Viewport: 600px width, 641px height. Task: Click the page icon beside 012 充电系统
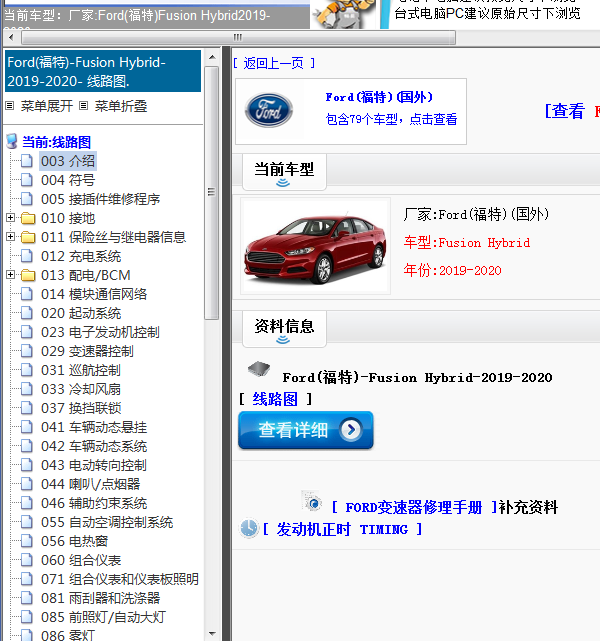[x=27, y=256]
